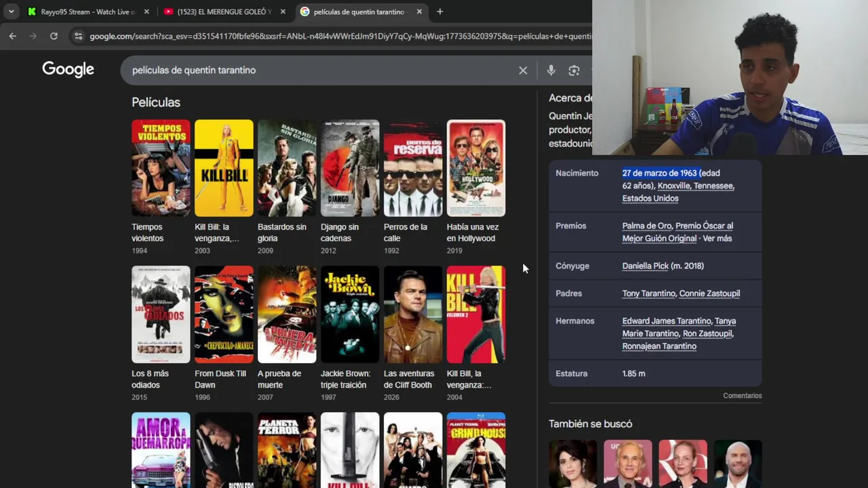Open También se buscó bald man thumbnail
The width and height of the screenshot is (868, 488).
[x=738, y=464]
